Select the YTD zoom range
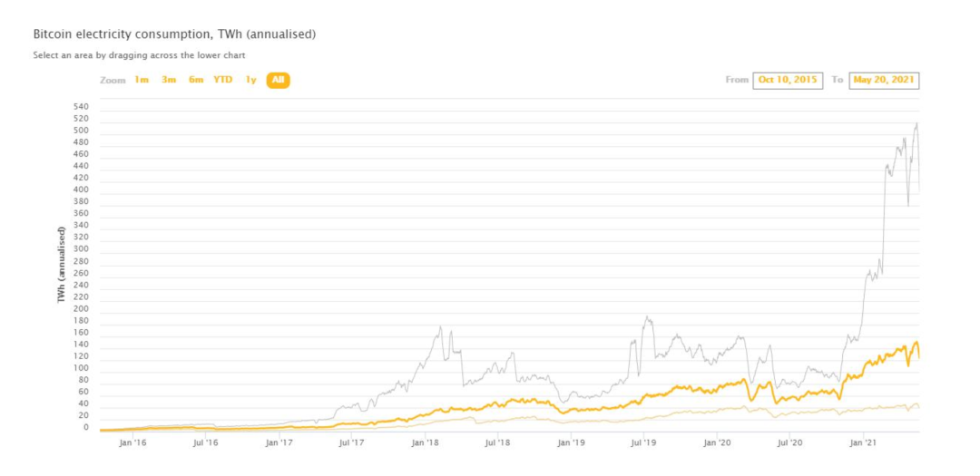This screenshot has width=980, height=476. [x=223, y=80]
